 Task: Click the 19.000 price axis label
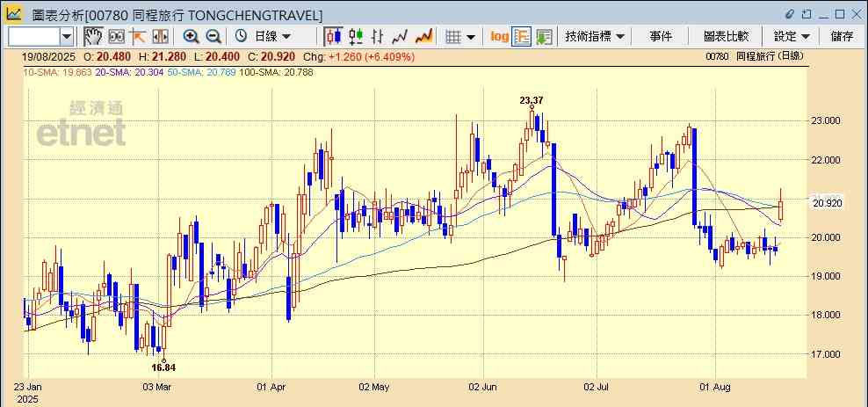827,276
